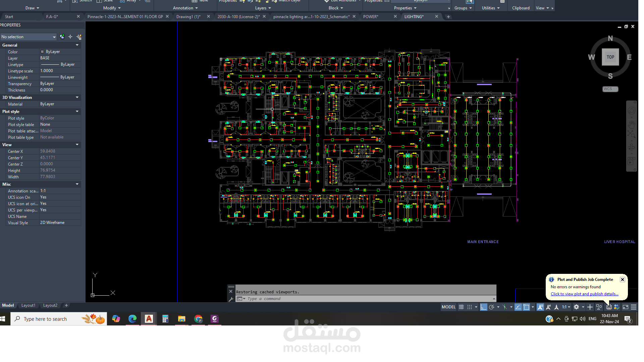Viewport: 644px width, 362px height.
Task: Click MODEL space button in status bar
Action: point(448,307)
